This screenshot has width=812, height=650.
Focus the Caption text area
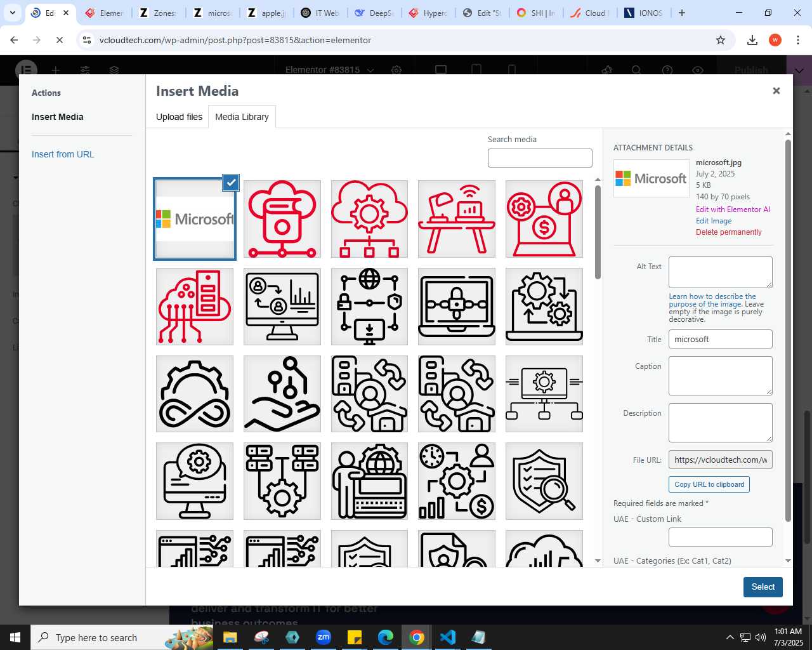[721, 376]
